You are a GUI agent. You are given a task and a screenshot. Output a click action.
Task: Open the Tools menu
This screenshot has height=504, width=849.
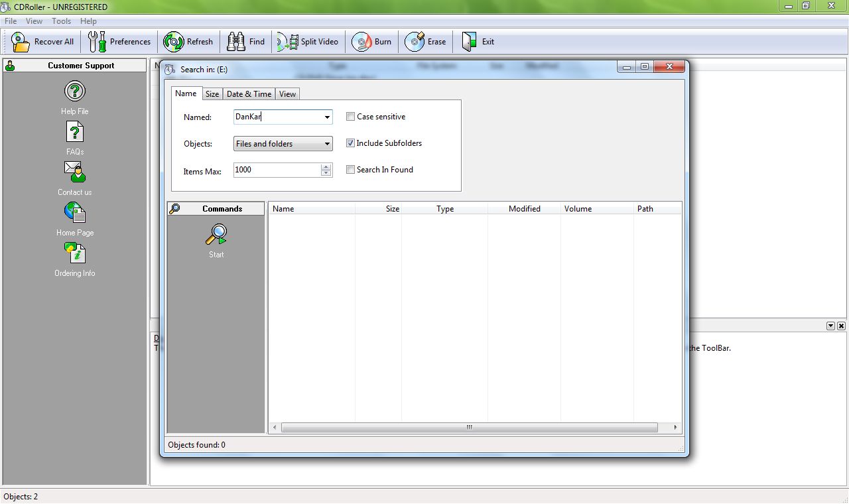tap(61, 21)
